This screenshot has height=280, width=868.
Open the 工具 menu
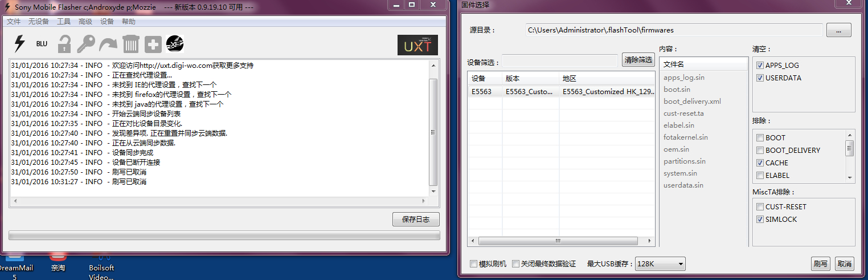click(64, 22)
